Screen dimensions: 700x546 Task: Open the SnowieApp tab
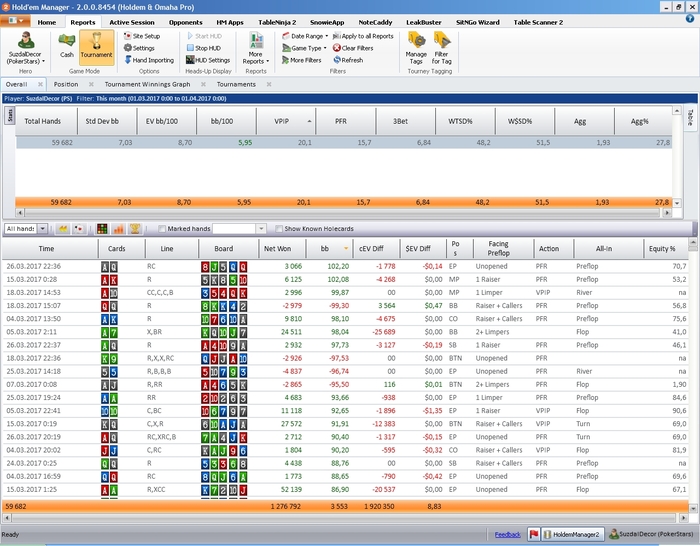tap(327, 22)
